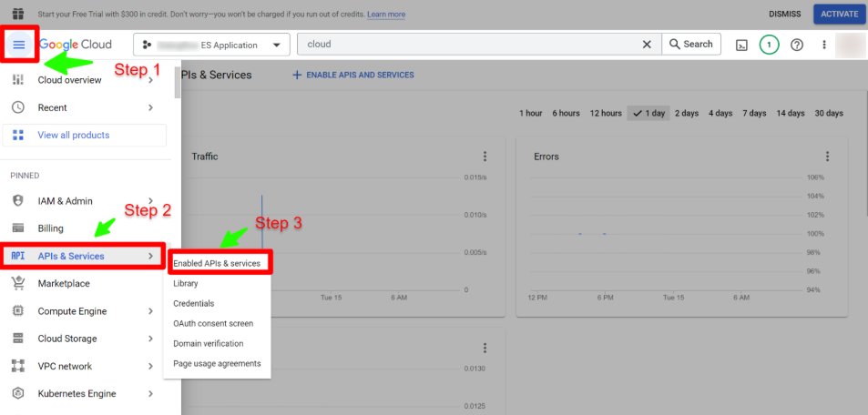Open the Traffic chart options menu
This screenshot has height=415, width=868.
485,157
